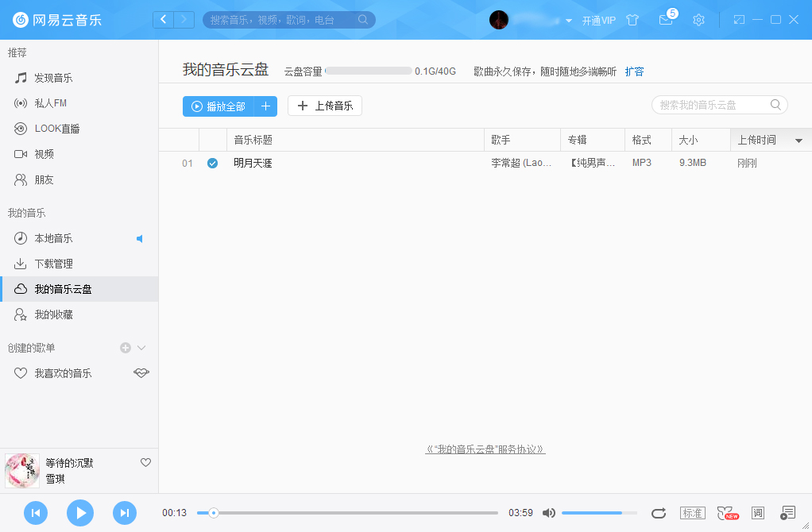Open 上传时间 column sort dropdown
Screen dimensions: 812x532
(x=798, y=139)
